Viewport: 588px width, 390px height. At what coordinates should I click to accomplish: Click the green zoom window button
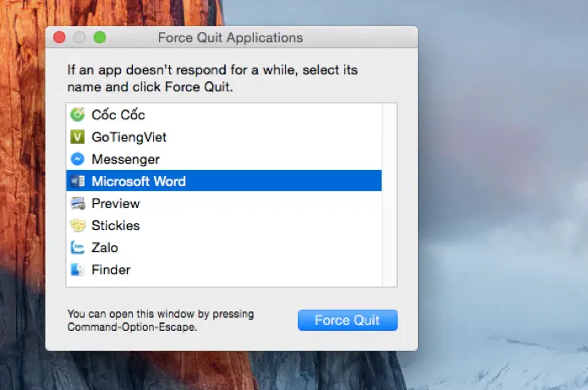coord(100,37)
